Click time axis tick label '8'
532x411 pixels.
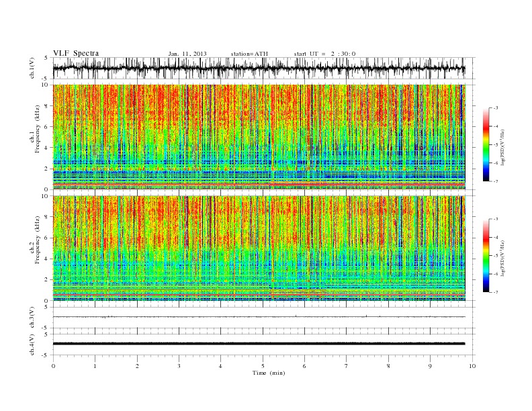tap(388, 366)
